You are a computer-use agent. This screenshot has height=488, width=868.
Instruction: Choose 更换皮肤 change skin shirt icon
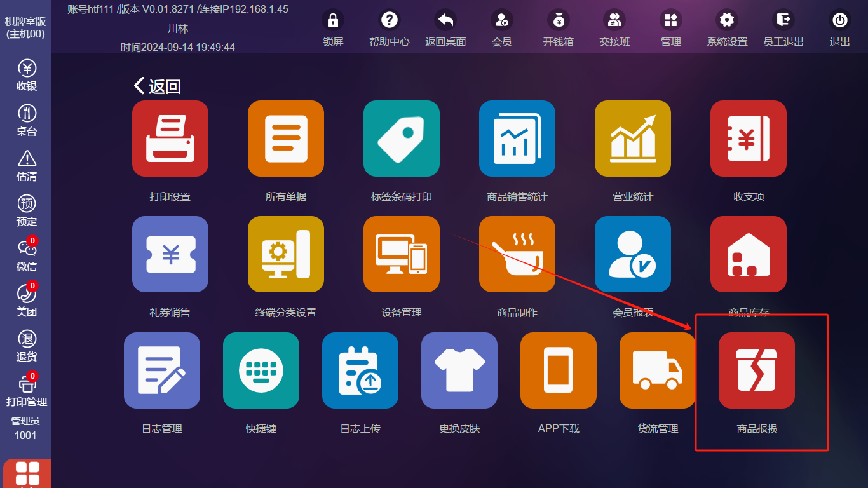(x=459, y=370)
